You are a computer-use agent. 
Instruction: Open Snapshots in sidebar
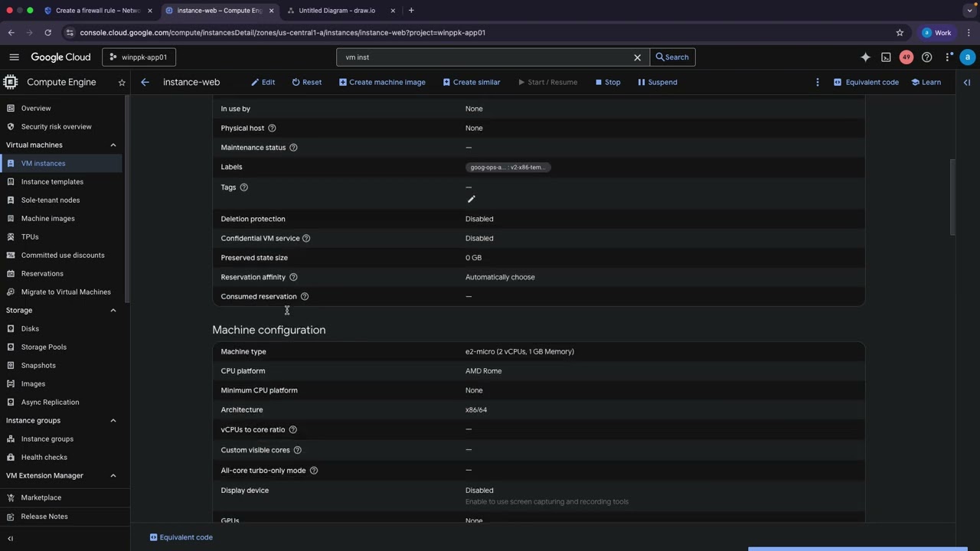point(61,366)
